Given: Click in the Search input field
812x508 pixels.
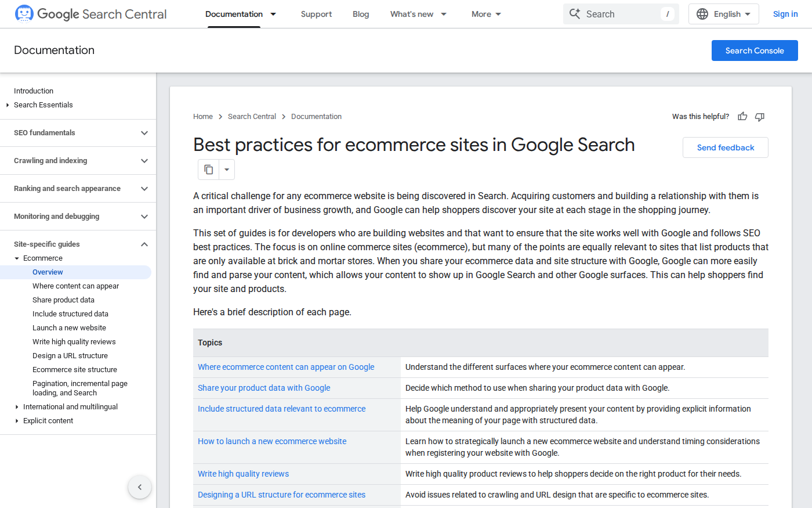Looking at the screenshot, I should click(x=621, y=14).
